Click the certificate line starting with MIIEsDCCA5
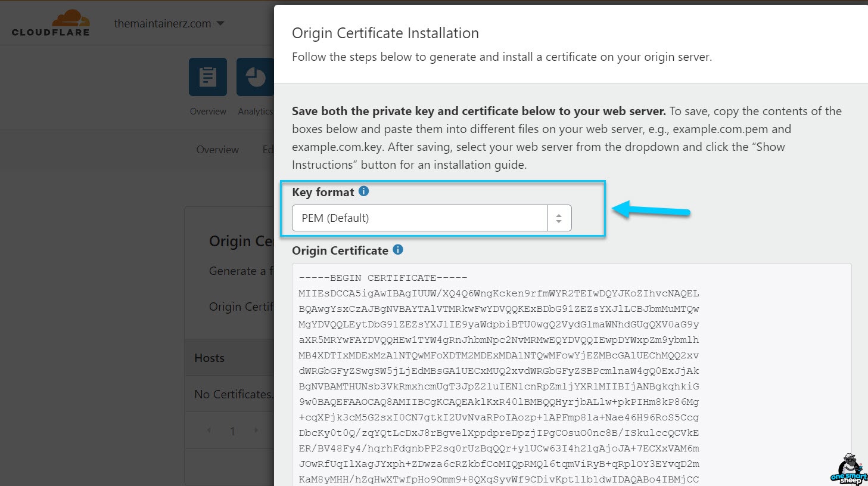868x486 pixels. pyautogui.click(x=499, y=293)
